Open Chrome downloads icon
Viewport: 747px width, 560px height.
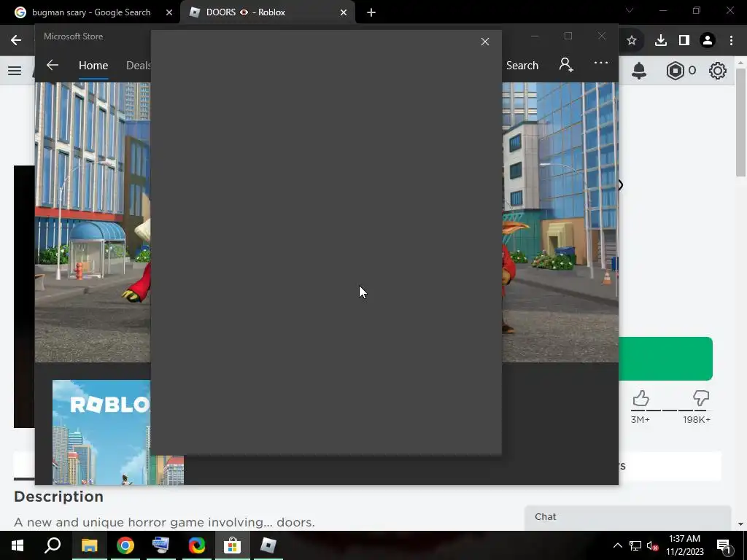[x=660, y=41]
